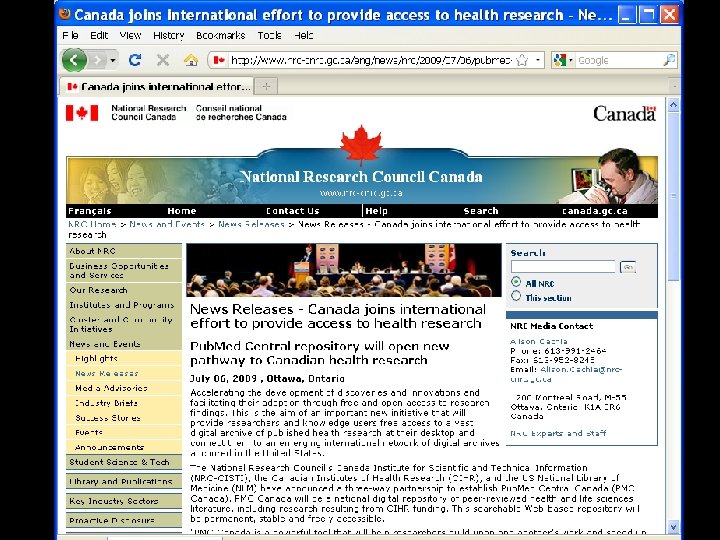
Task: Open the back/forward history dropdown arrow
Action: point(112,60)
